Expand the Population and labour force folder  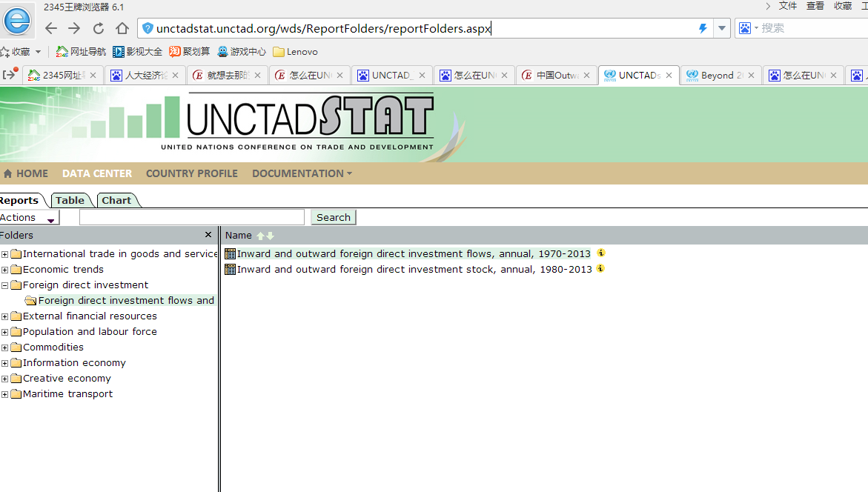pyautogui.click(x=4, y=332)
